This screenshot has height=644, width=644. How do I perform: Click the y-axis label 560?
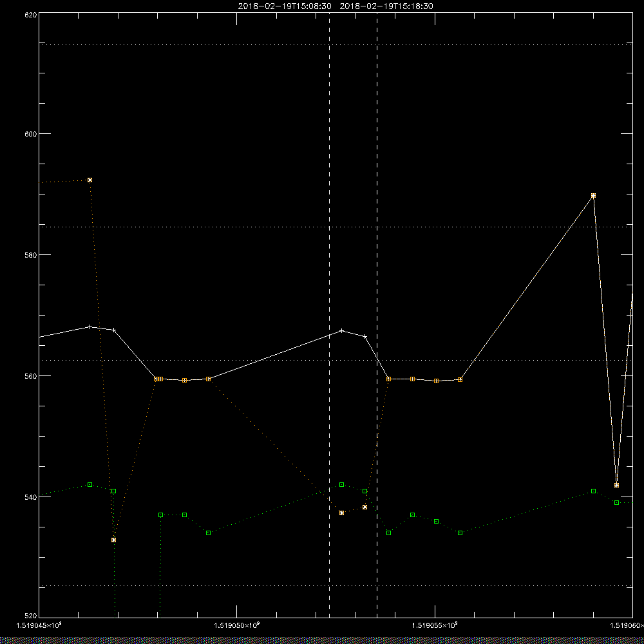(32, 376)
